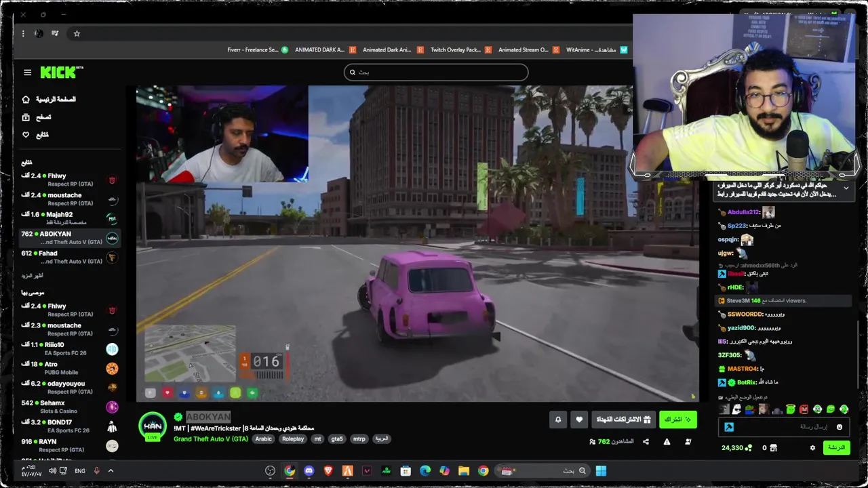The width and height of the screenshot is (868, 488).
Task: Open the user icon beside the report icon
Action: click(688, 442)
